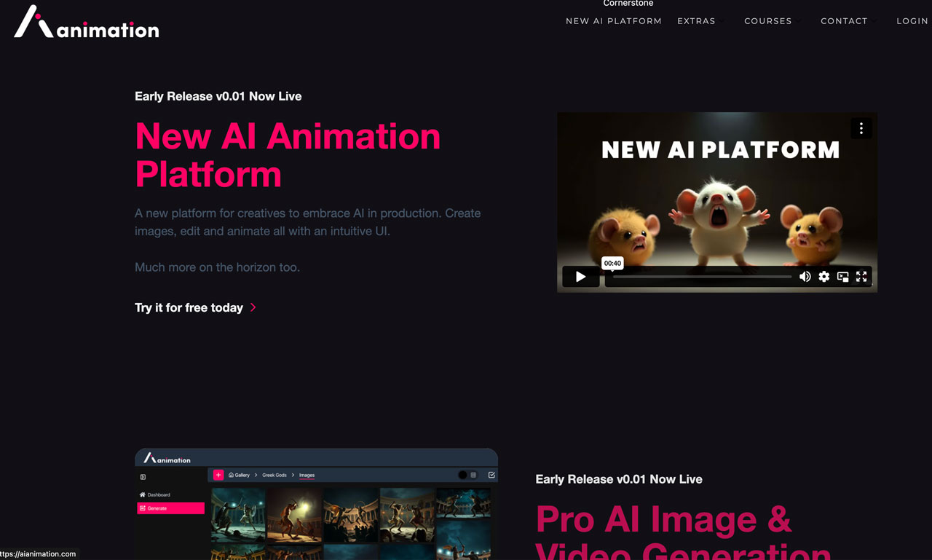The width and height of the screenshot is (932, 560).
Task: Mute the video with the speaker icon
Action: coord(805,277)
